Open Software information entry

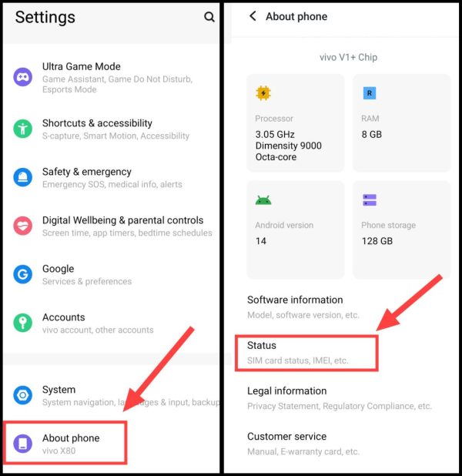[x=346, y=307]
